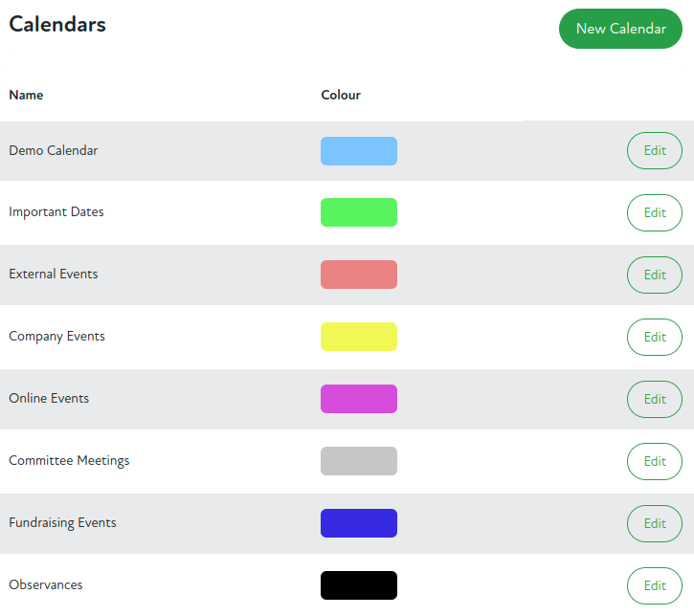694x616 pixels.
Task: Select the grey Committee Meetings swatch
Action: [x=358, y=461]
